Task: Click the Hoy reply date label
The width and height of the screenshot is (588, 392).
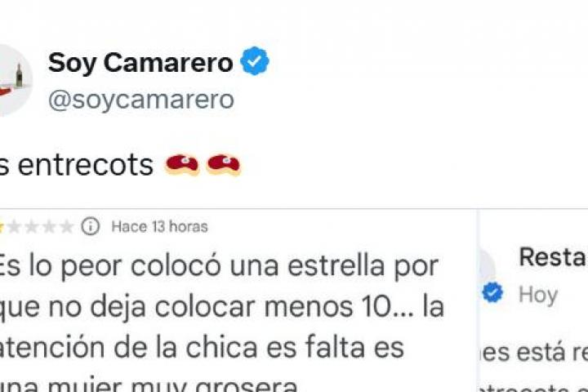Action: pos(538,295)
